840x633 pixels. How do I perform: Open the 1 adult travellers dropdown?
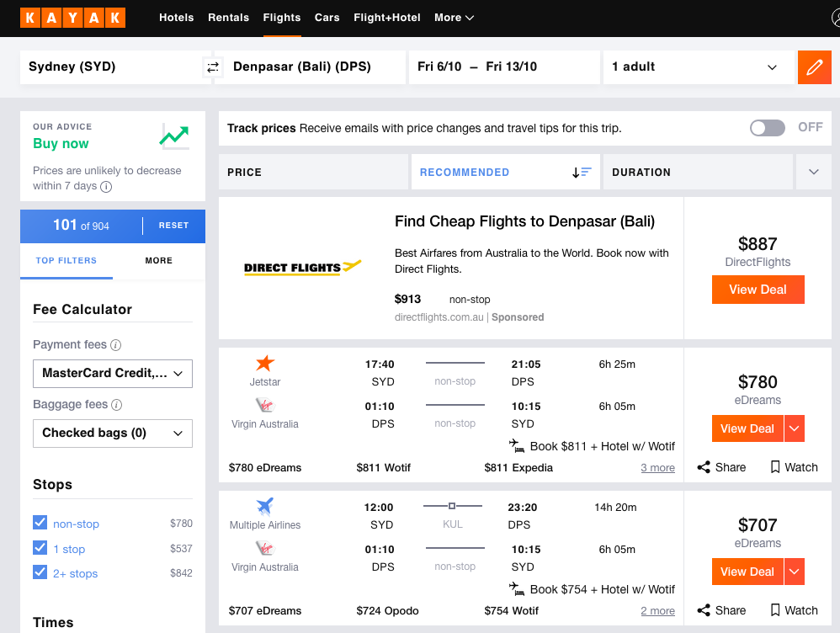click(699, 67)
